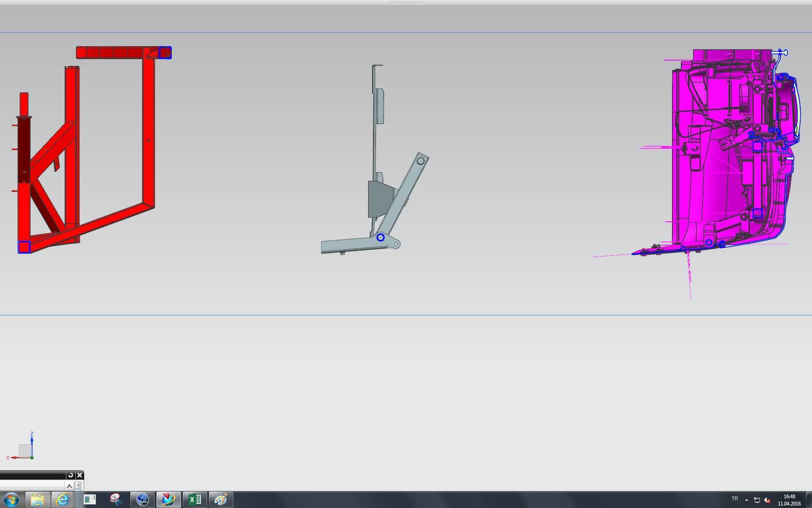The image size is (812, 508).
Task: Open the clock showing 16:48
Action: click(x=789, y=500)
